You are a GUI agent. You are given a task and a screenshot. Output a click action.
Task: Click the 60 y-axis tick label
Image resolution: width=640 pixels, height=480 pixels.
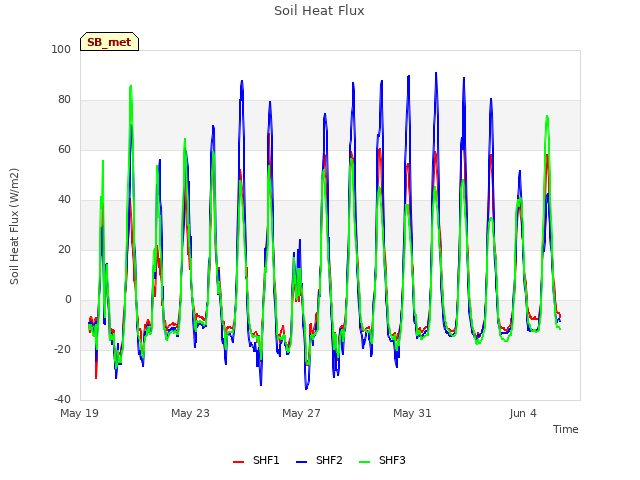(64, 150)
